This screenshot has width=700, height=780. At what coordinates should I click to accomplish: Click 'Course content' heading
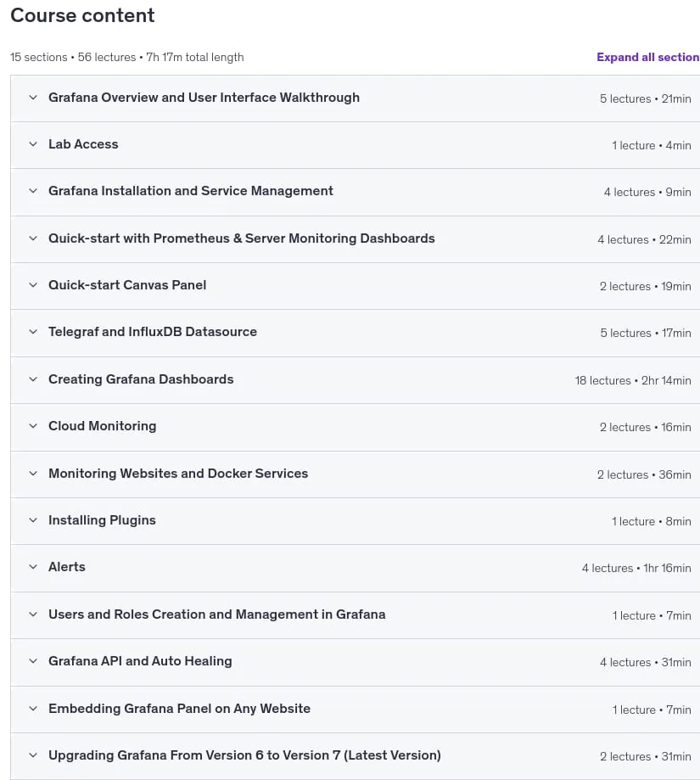tap(82, 15)
